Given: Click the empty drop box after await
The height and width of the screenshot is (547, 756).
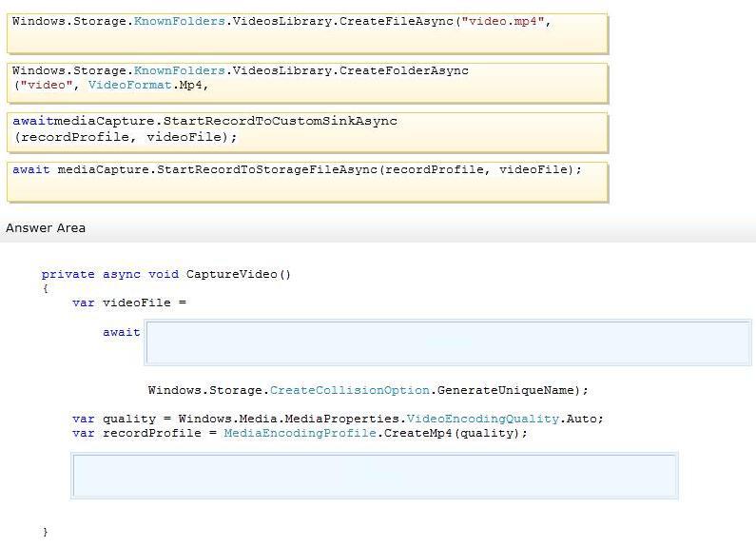Looking at the screenshot, I should [448, 342].
